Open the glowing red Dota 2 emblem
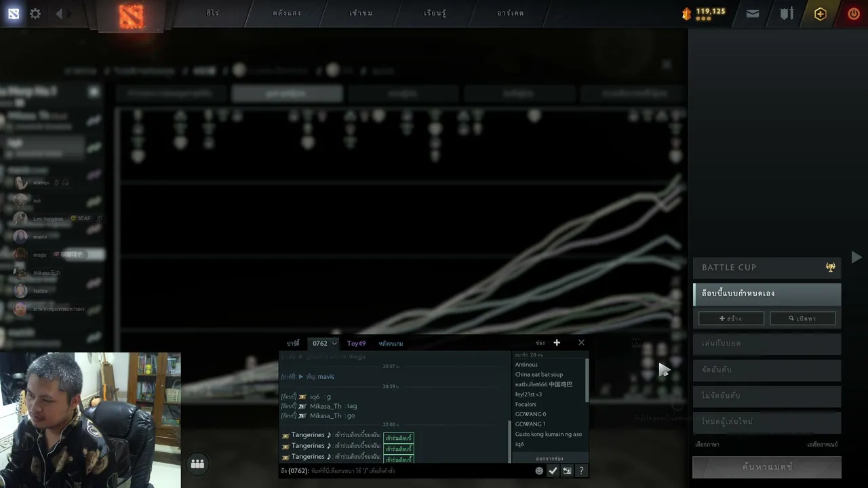This screenshot has width=868, height=488. click(x=131, y=17)
